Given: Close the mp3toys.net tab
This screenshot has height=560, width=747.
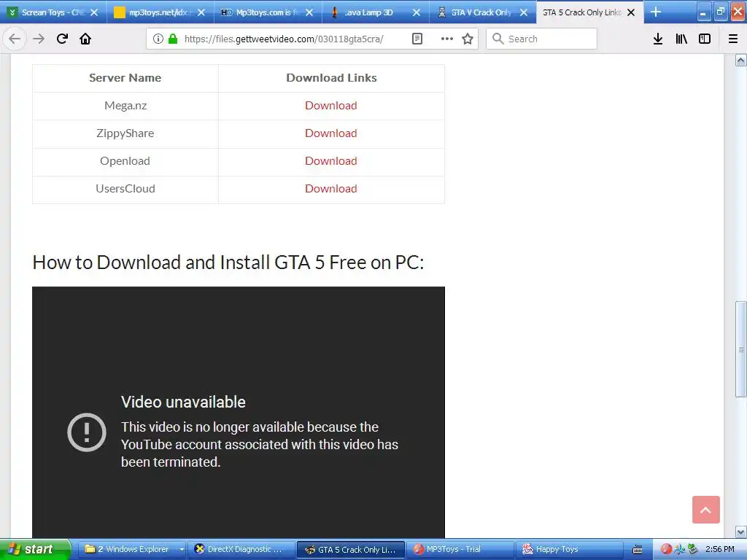Looking at the screenshot, I should 201,12.
